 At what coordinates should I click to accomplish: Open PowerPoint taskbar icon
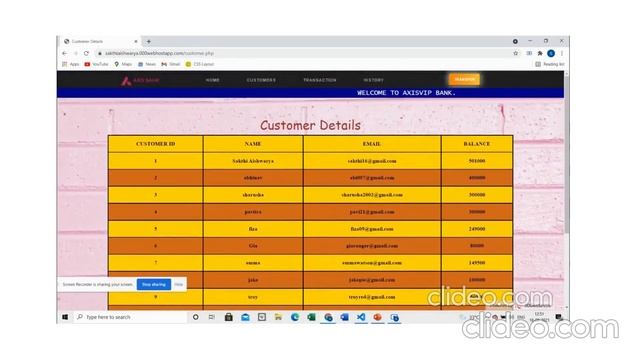(378, 317)
